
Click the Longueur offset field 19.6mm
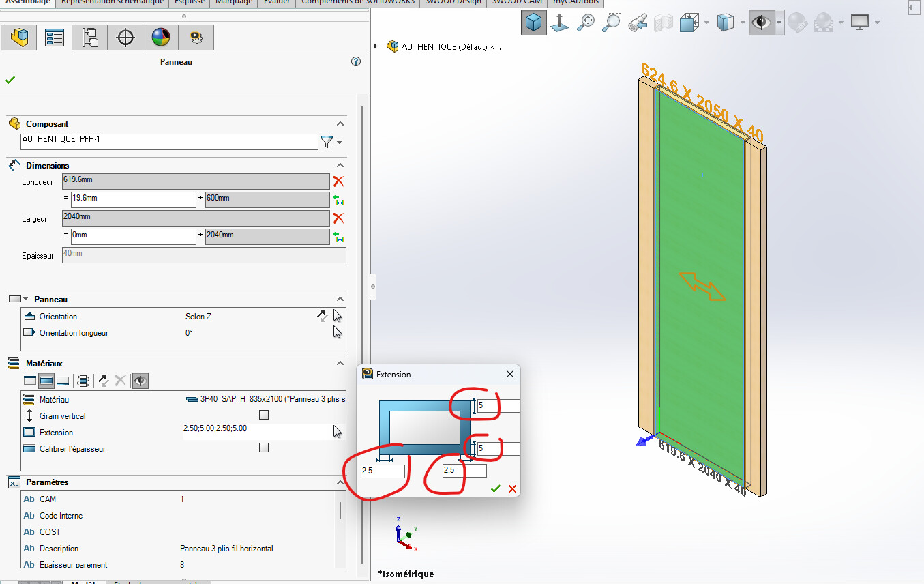[x=133, y=199]
